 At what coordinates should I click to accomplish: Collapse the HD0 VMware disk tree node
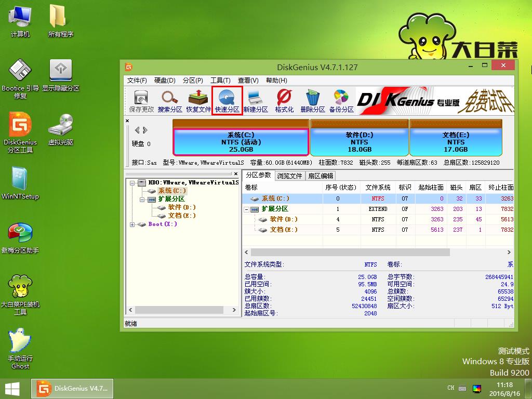132,183
